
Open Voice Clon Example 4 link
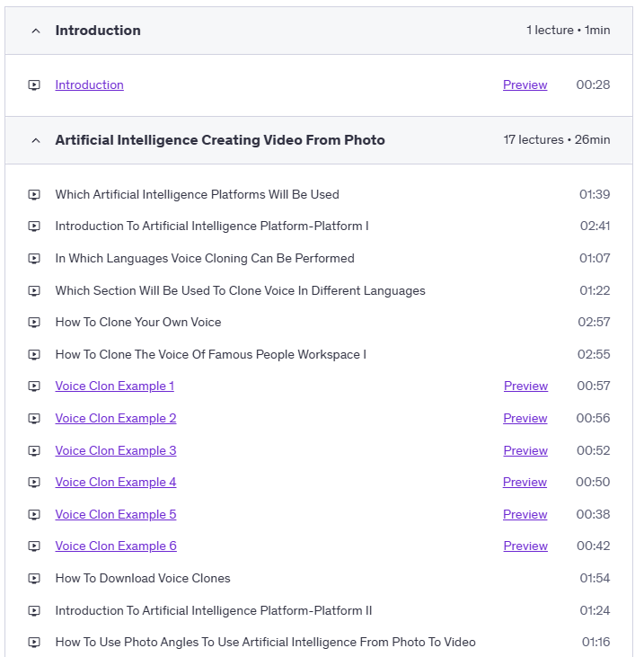pyautogui.click(x=116, y=483)
